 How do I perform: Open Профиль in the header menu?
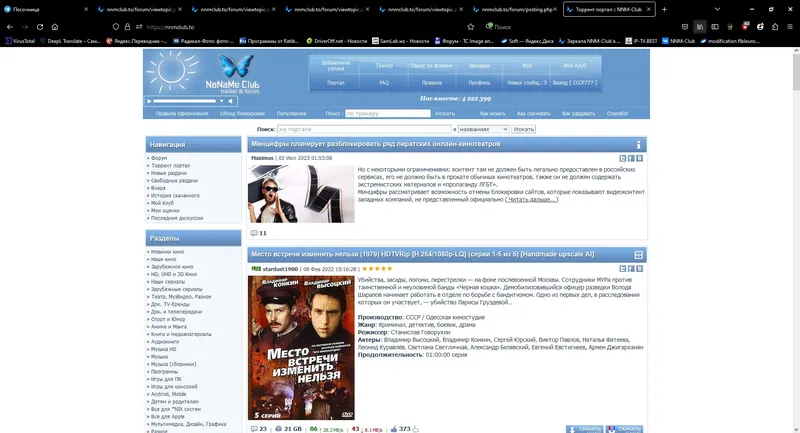(479, 83)
